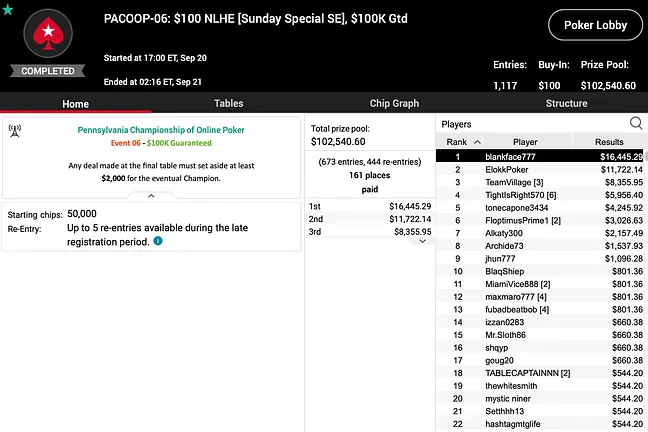The width and height of the screenshot is (648, 432).
Task: Go to the Structure tab
Action: [566, 103]
